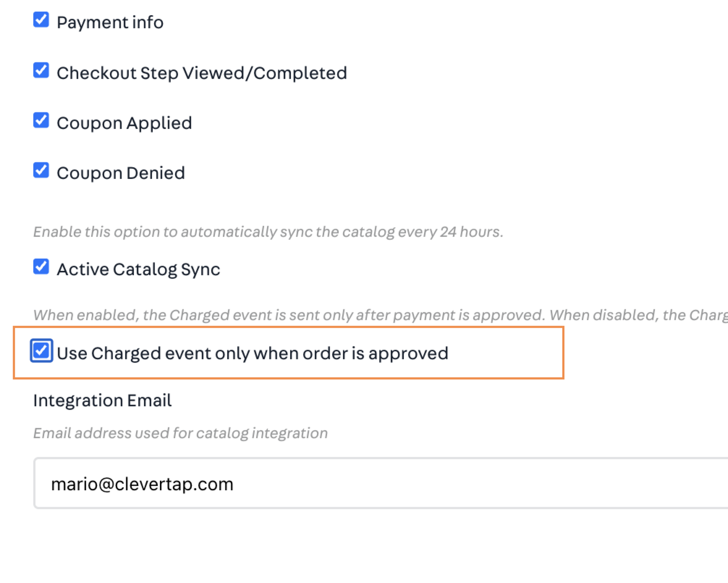Toggle Checkout Step Viewed/Completed checkbox
Image resolution: width=728 pixels, height=583 pixels.
[41, 70]
